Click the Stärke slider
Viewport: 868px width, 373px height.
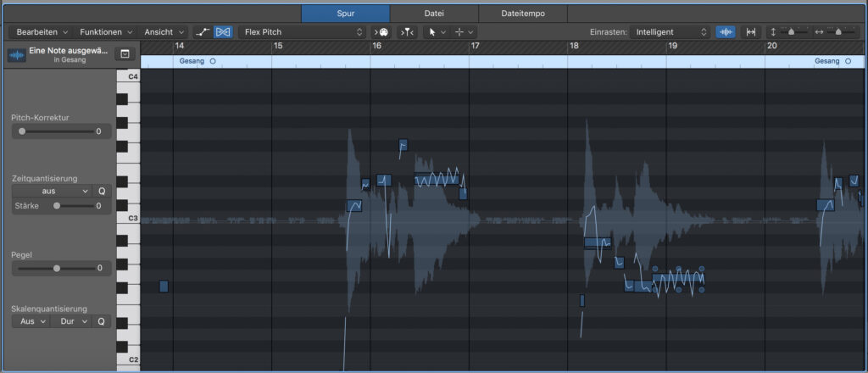(x=75, y=206)
